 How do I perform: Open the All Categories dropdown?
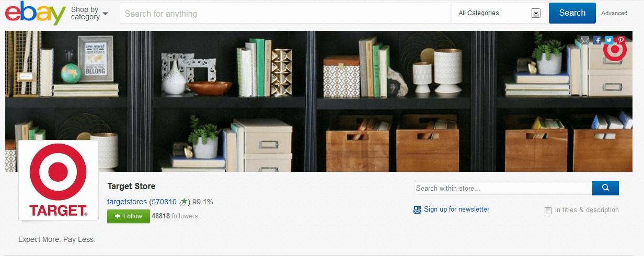(x=499, y=13)
